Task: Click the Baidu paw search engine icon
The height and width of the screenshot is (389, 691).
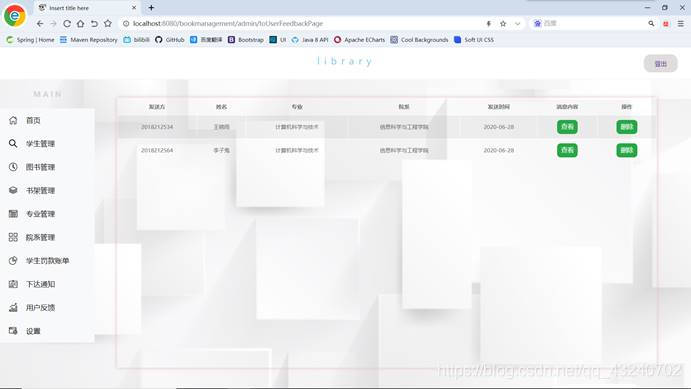Action: (x=537, y=23)
